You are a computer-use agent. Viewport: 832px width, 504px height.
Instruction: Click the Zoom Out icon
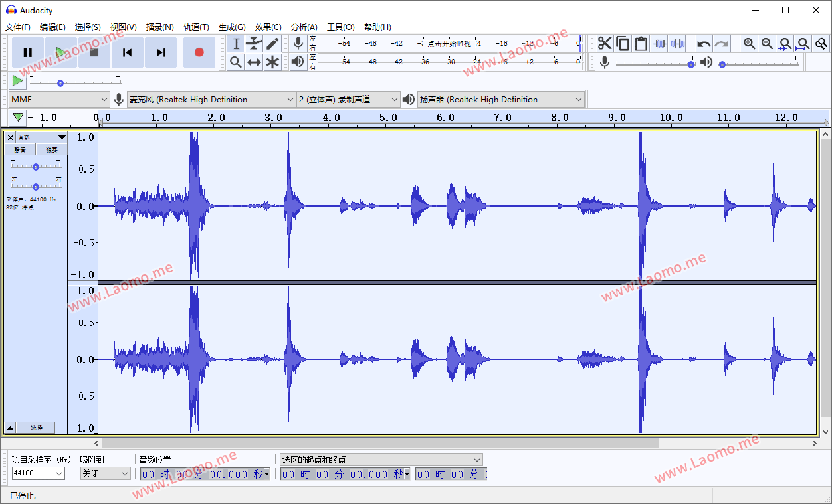(768, 44)
